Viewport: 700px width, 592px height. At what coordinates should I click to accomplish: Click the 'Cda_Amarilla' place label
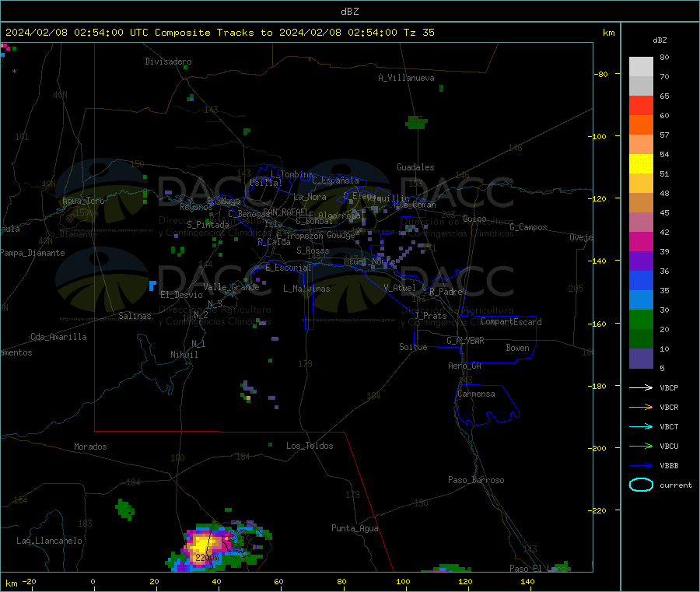(58, 337)
